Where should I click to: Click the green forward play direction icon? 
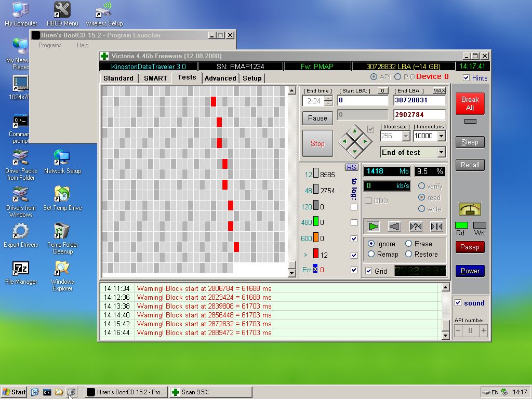click(374, 226)
